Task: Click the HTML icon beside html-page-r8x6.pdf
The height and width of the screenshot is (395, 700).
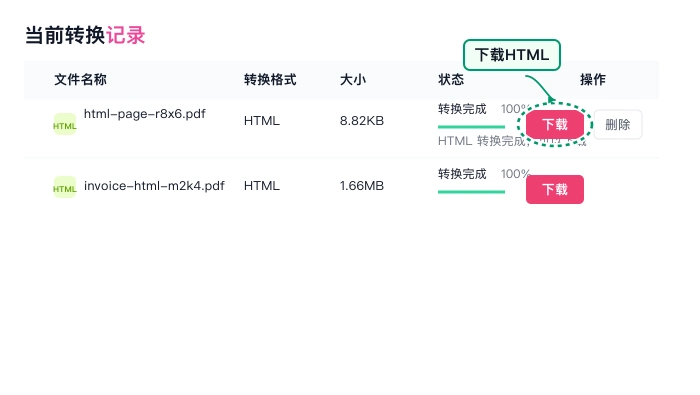Action: [x=65, y=124]
